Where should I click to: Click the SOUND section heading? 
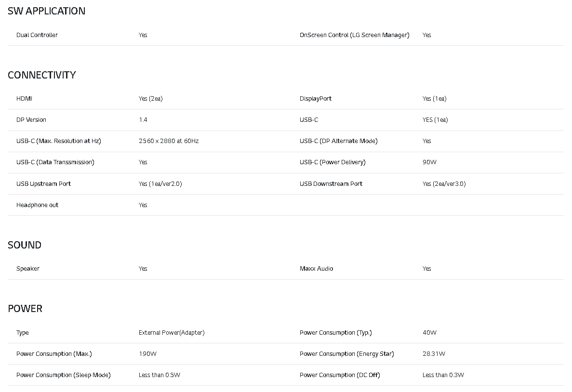(x=25, y=245)
